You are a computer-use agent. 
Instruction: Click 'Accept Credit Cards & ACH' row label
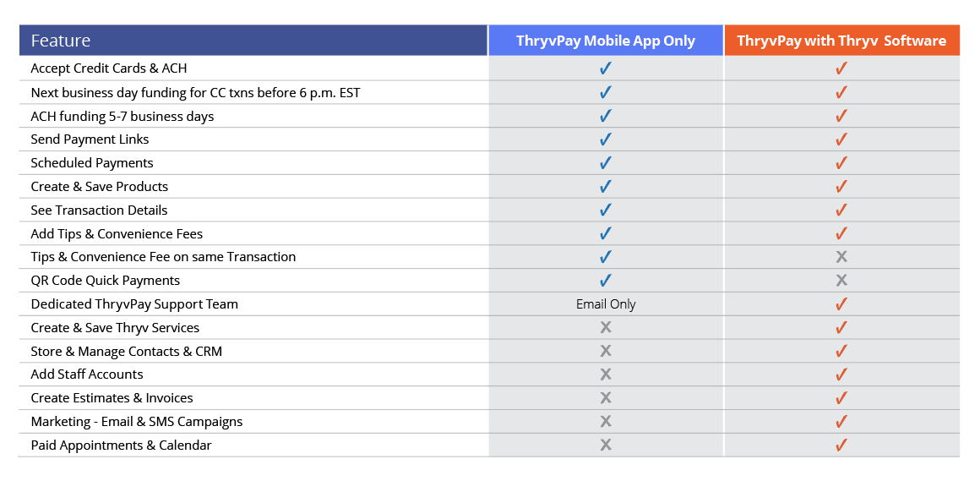click(x=109, y=68)
